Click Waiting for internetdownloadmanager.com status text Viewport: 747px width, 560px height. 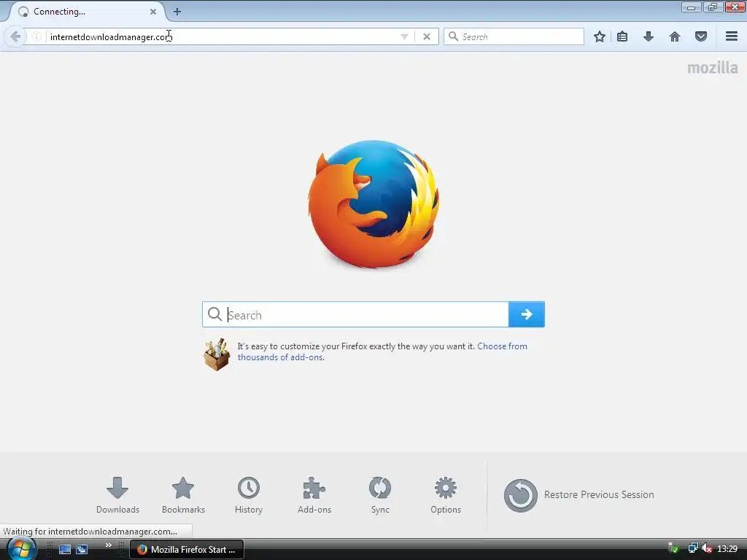point(90,532)
